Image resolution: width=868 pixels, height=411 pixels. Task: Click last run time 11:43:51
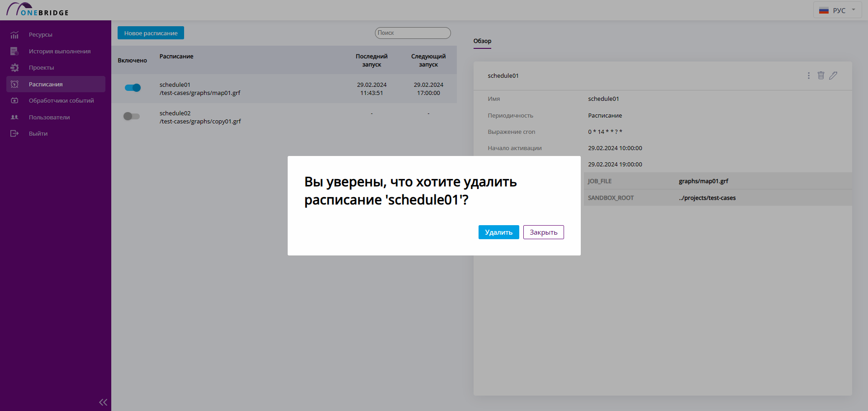[x=372, y=93]
